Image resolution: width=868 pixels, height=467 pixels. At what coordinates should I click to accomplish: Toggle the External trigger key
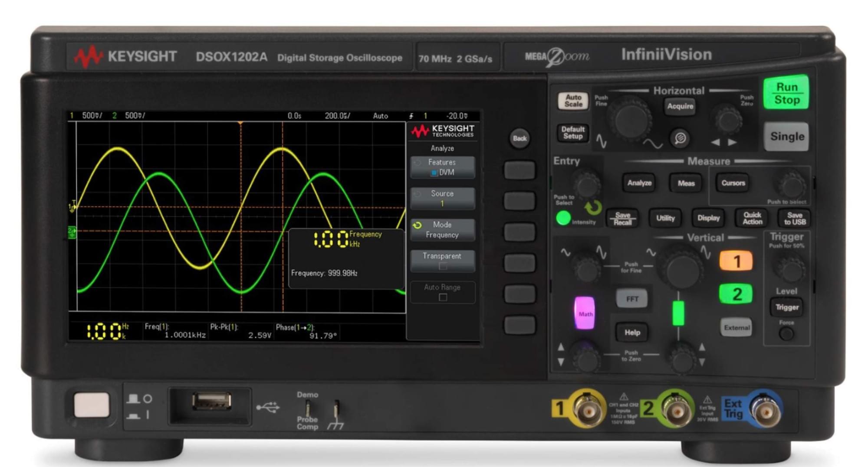(736, 328)
